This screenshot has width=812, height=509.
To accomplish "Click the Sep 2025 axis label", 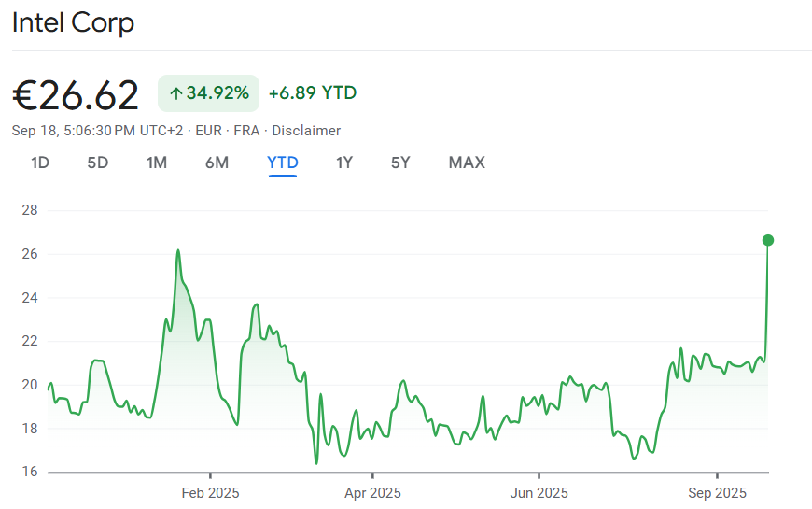I will pos(716,492).
